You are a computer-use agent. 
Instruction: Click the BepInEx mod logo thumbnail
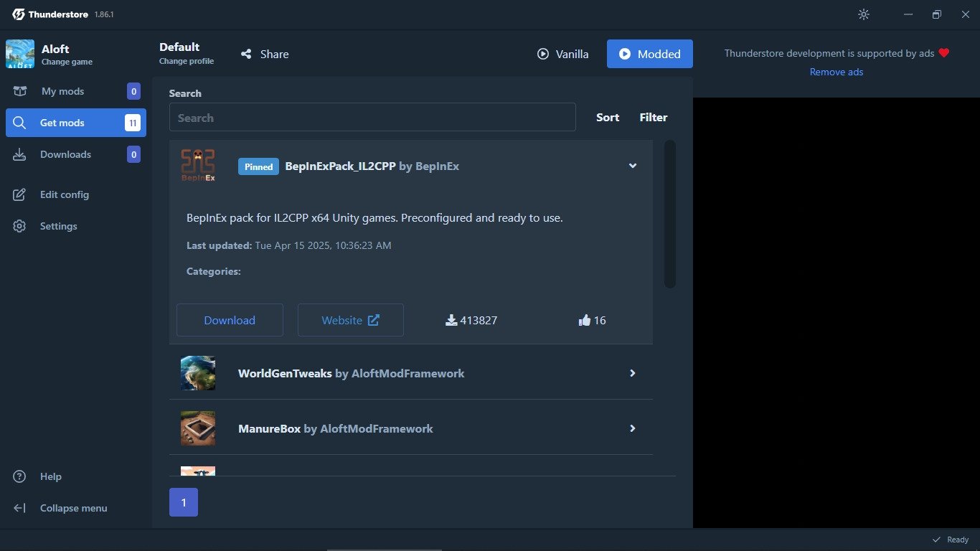198,166
